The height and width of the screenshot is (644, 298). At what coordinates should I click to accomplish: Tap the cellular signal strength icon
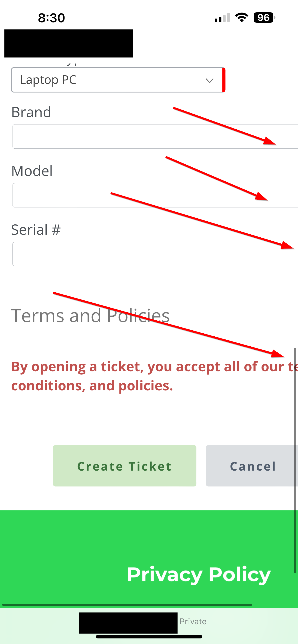[222, 18]
